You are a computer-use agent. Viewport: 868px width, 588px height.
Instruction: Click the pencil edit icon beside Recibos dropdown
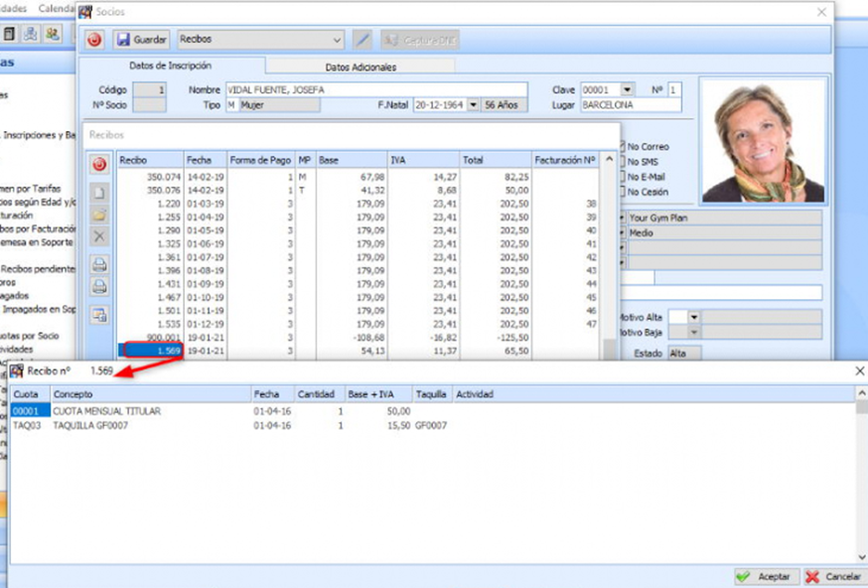click(x=362, y=40)
